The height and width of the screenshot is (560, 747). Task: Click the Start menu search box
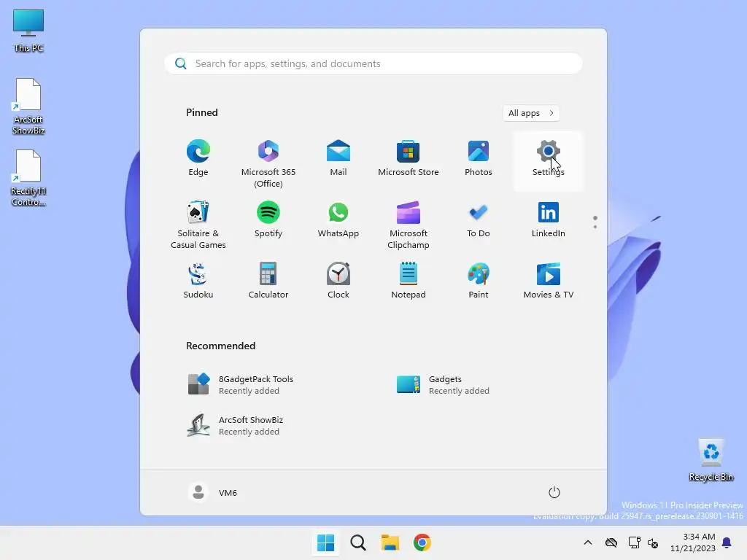pos(373,64)
